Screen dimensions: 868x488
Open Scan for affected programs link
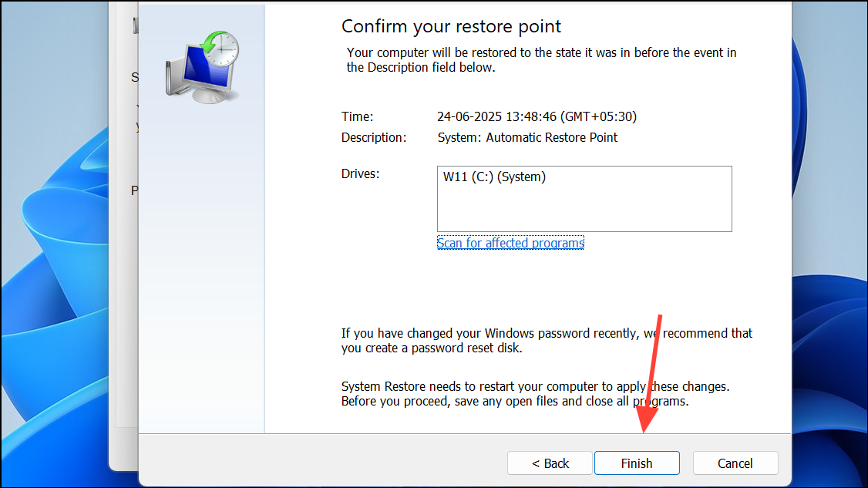pos(510,243)
